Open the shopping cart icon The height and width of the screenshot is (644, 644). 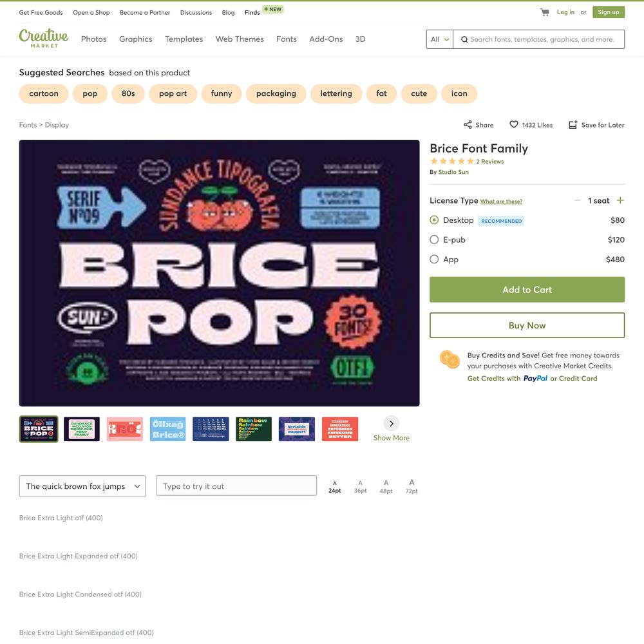coord(545,12)
